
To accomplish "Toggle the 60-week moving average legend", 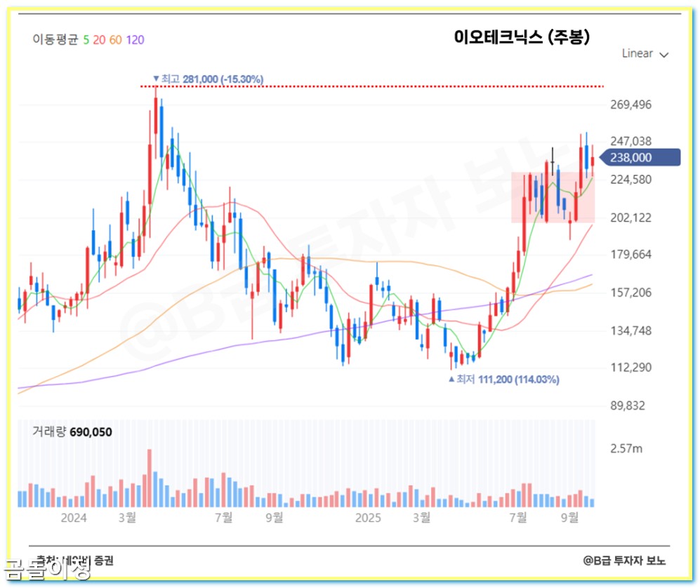I will coord(115,40).
